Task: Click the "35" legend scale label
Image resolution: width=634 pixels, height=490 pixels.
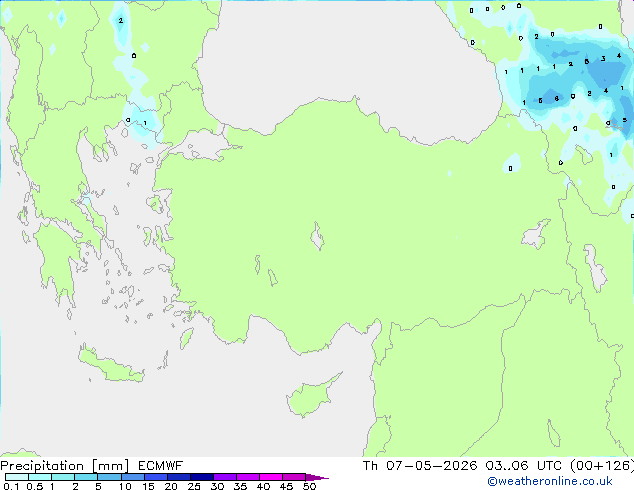Action: pos(240,486)
